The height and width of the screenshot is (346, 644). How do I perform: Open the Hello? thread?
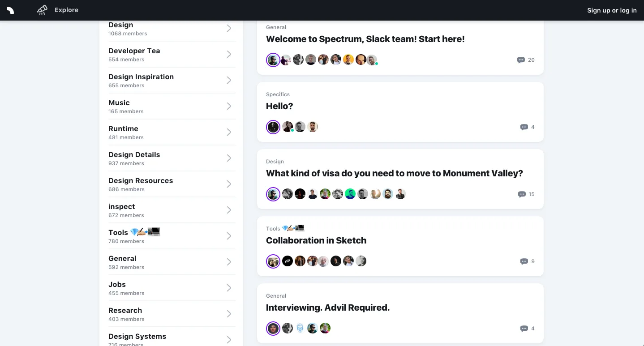pos(279,106)
